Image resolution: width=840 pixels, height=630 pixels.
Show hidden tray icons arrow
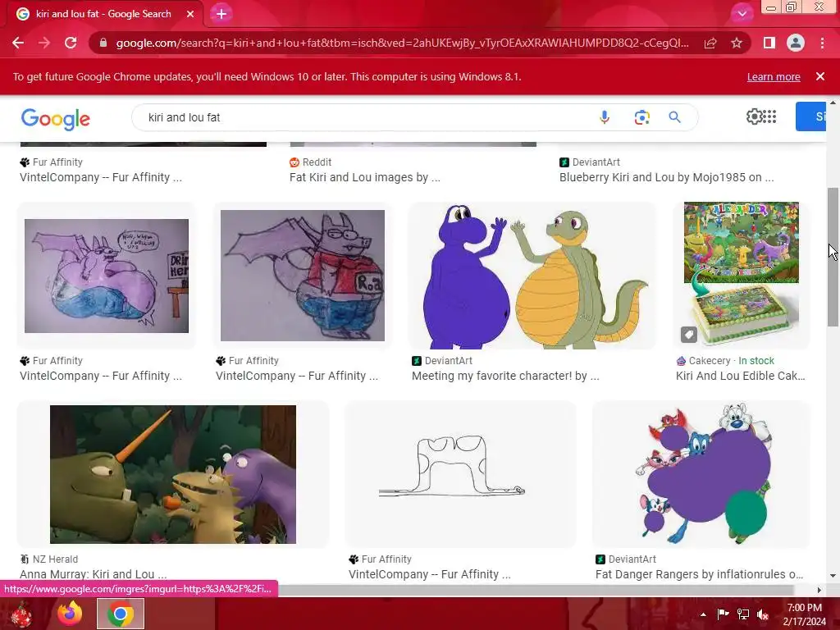point(703,614)
